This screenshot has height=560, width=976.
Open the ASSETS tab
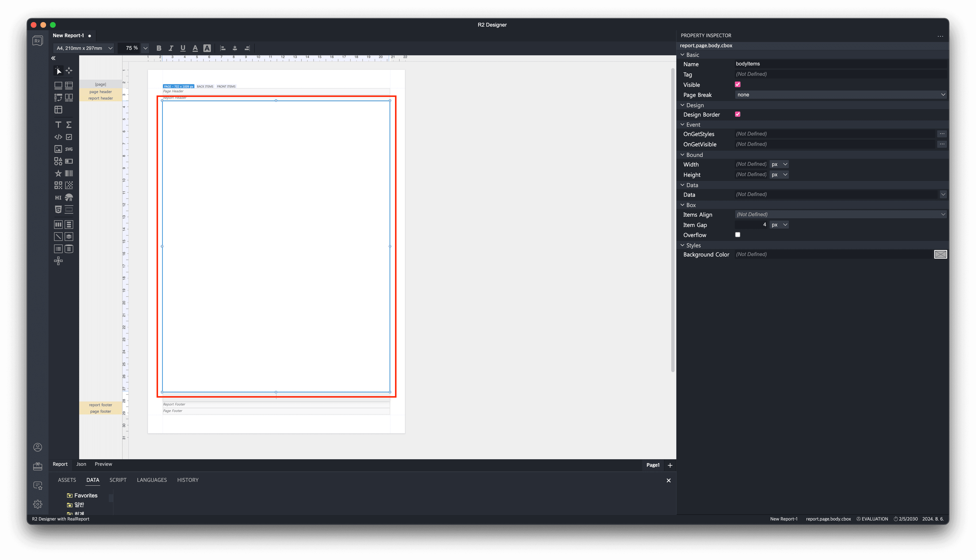[x=67, y=480]
